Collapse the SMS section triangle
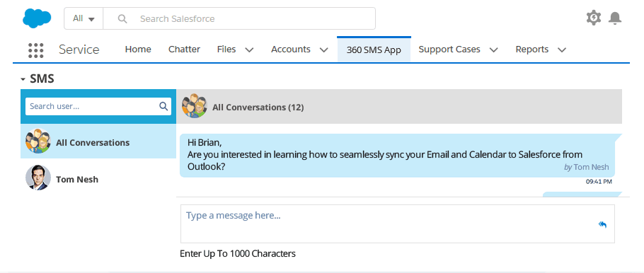 point(23,79)
